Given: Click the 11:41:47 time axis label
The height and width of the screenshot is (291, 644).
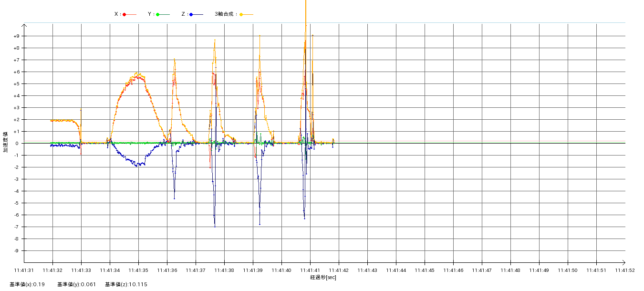Looking at the screenshot, I should coord(482,270).
